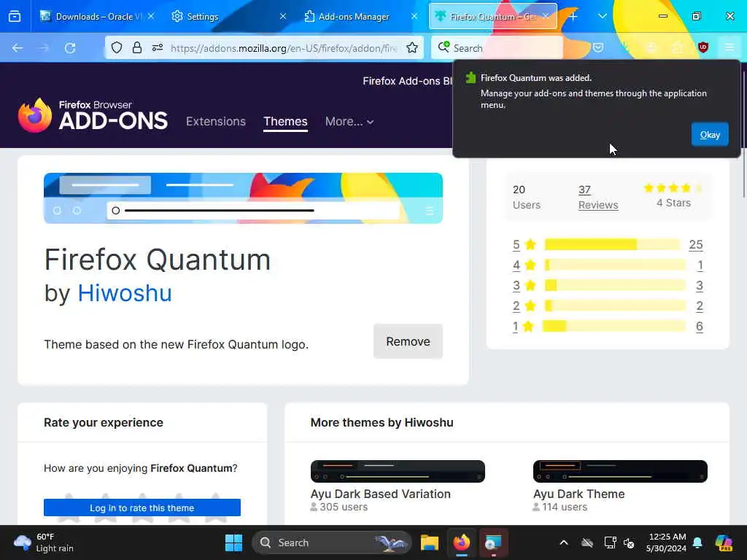Open the Themes section
This screenshot has height=560, width=747.
pos(285,122)
